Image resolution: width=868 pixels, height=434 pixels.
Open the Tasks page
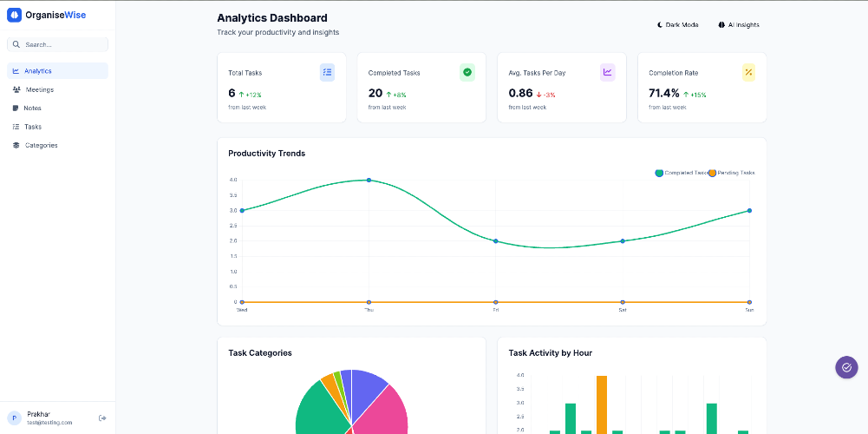click(x=57, y=127)
